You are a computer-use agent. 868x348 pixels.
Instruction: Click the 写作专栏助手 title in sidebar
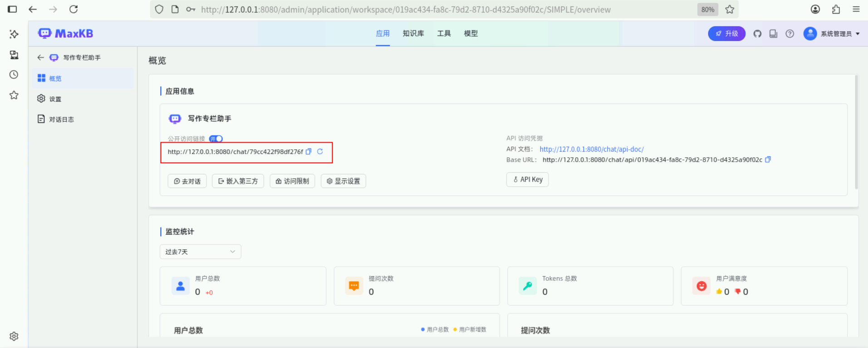[82, 57]
